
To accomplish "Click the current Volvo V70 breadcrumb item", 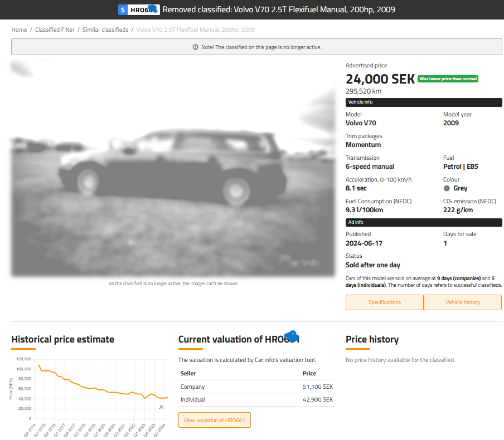I will (x=195, y=30).
